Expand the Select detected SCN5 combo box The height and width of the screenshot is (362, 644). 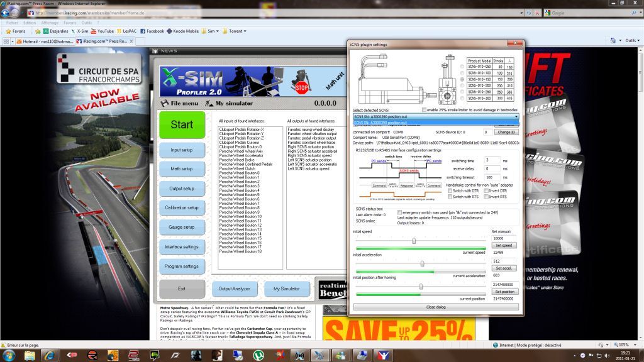[436, 116]
